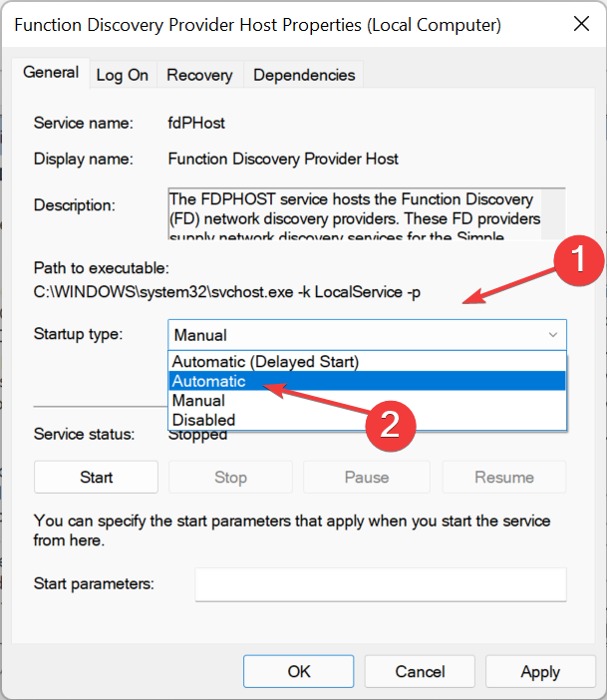Click the Pause service button
The width and height of the screenshot is (607, 700).
click(366, 478)
